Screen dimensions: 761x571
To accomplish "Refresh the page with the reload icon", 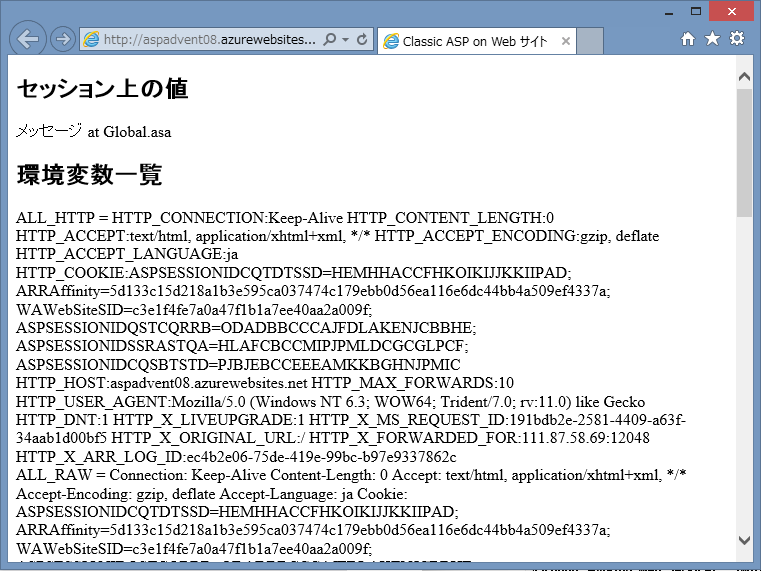I will pyautogui.click(x=362, y=39).
